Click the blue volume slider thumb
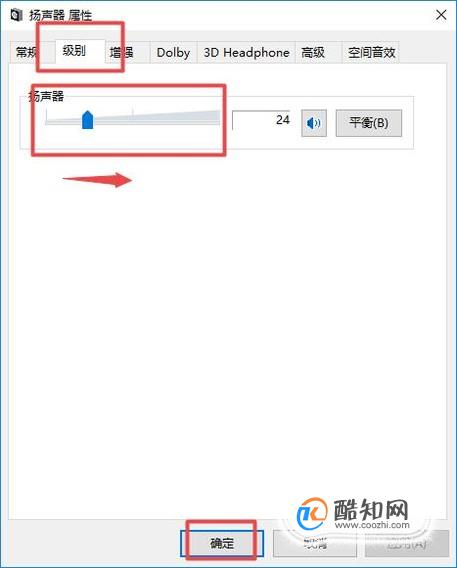The width and height of the screenshot is (457, 568). click(x=88, y=120)
